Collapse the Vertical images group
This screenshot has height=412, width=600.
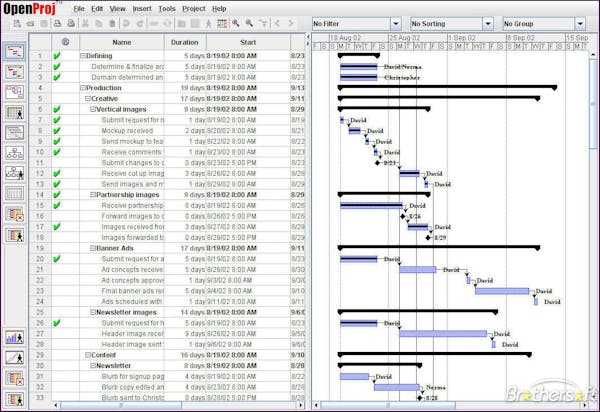point(93,109)
